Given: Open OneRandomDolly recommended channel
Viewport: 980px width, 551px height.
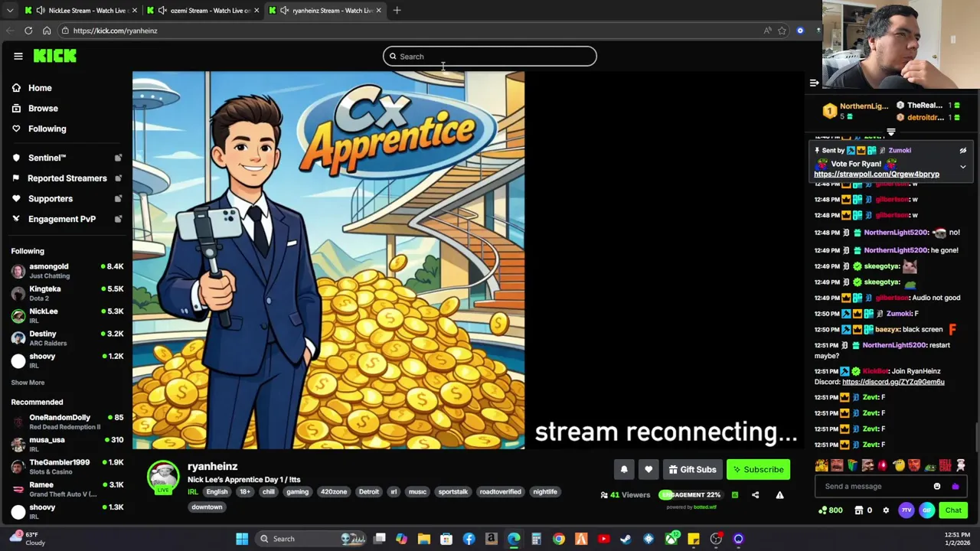Looking at the screenshot, I should pos(67,422).
